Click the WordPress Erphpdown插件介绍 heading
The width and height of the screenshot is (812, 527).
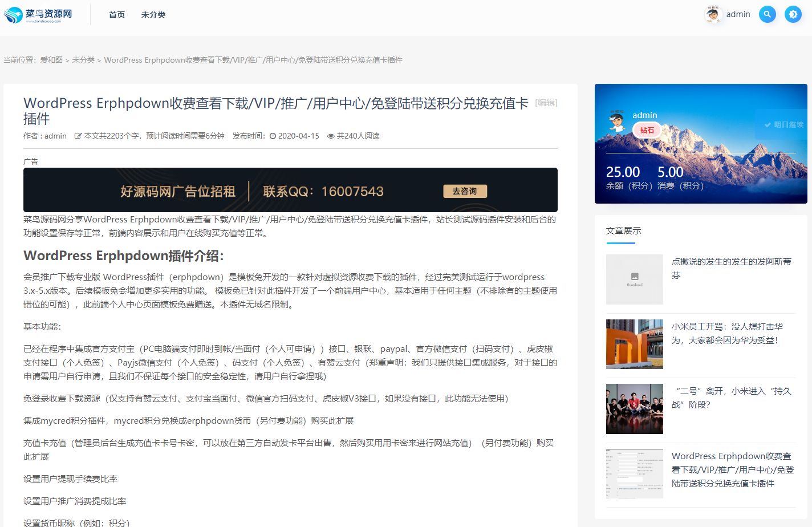tap(124, 256)
